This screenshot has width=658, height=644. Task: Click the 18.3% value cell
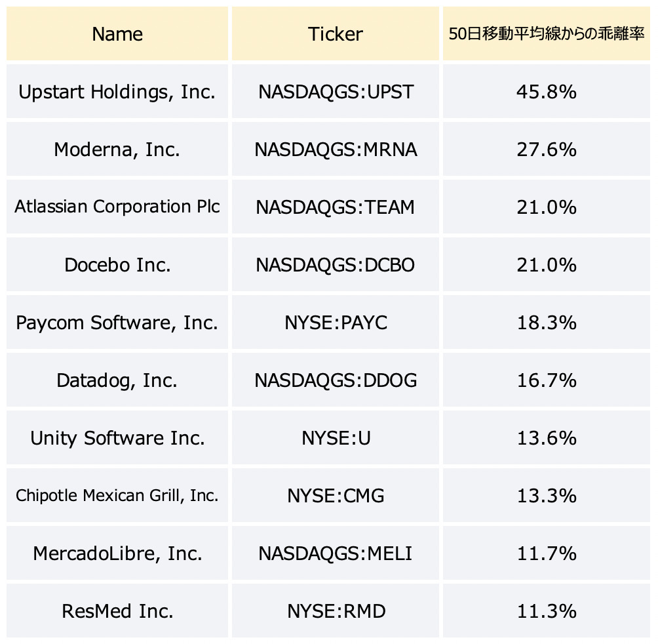pos(547,322)
